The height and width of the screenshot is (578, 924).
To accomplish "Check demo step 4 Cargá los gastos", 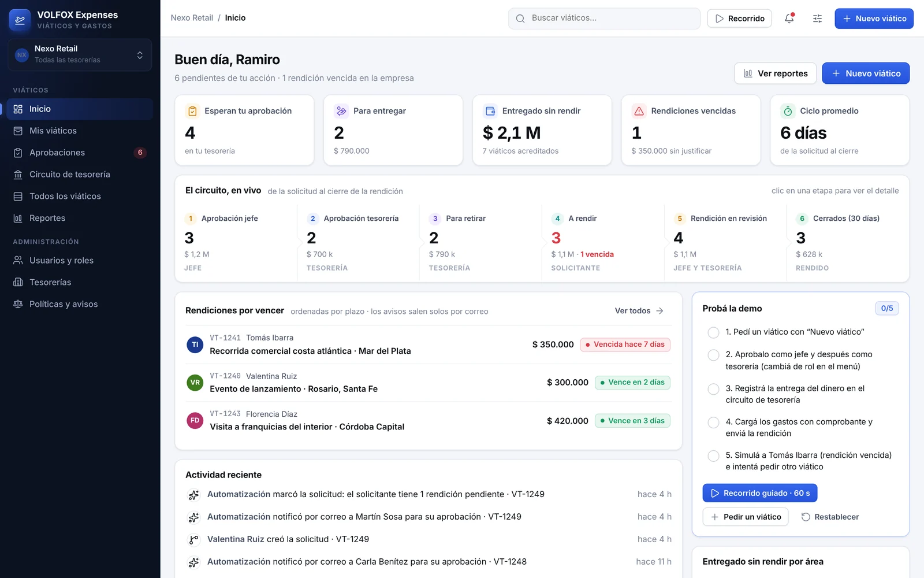I will 713,423.
